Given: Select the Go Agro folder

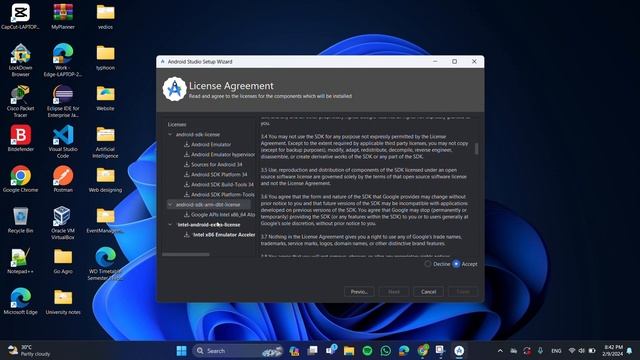Looking at the screenshot, I should pyautogui.click(x=63, y=261).
